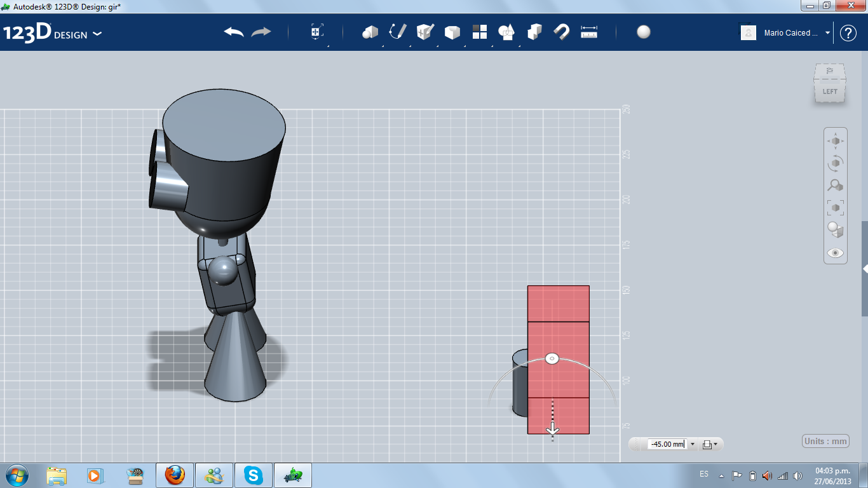Toggle the show/hide eye icon

(x=836, y=253)
